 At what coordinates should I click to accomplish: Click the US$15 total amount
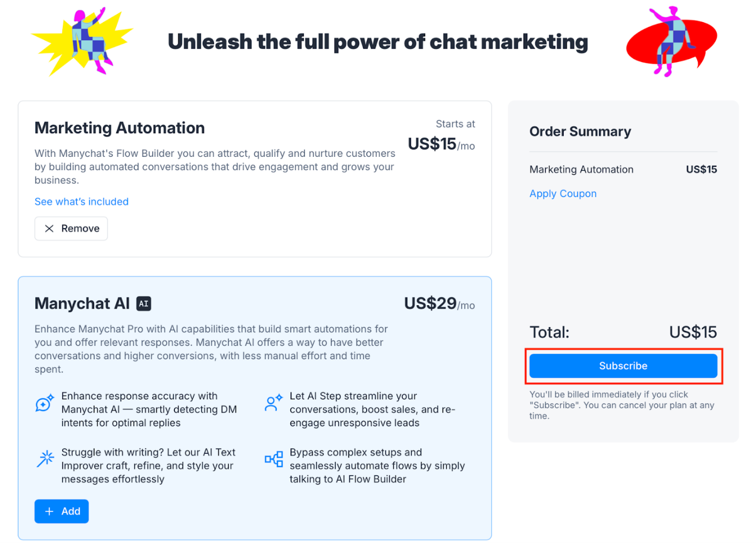pyautogui.click(x=693, y=332)
